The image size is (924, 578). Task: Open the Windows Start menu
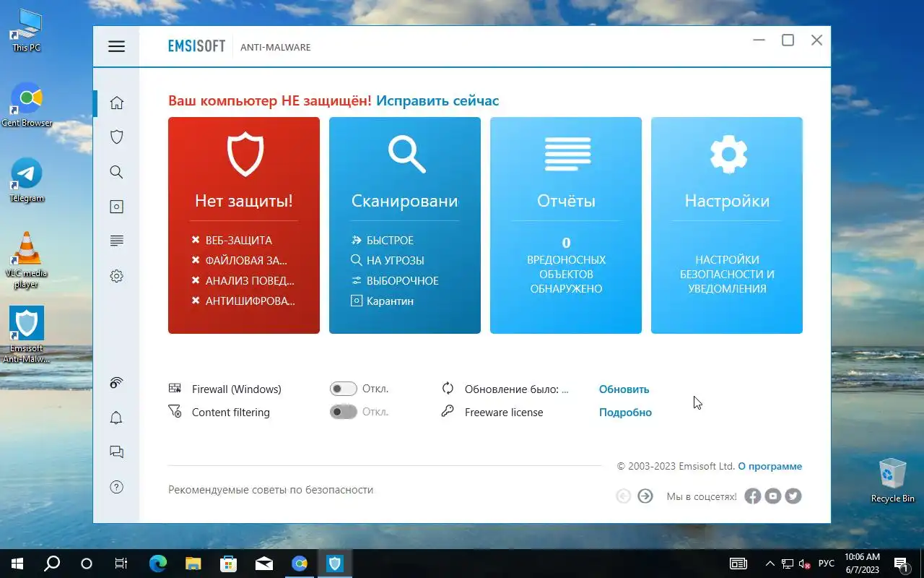[17, 564]
